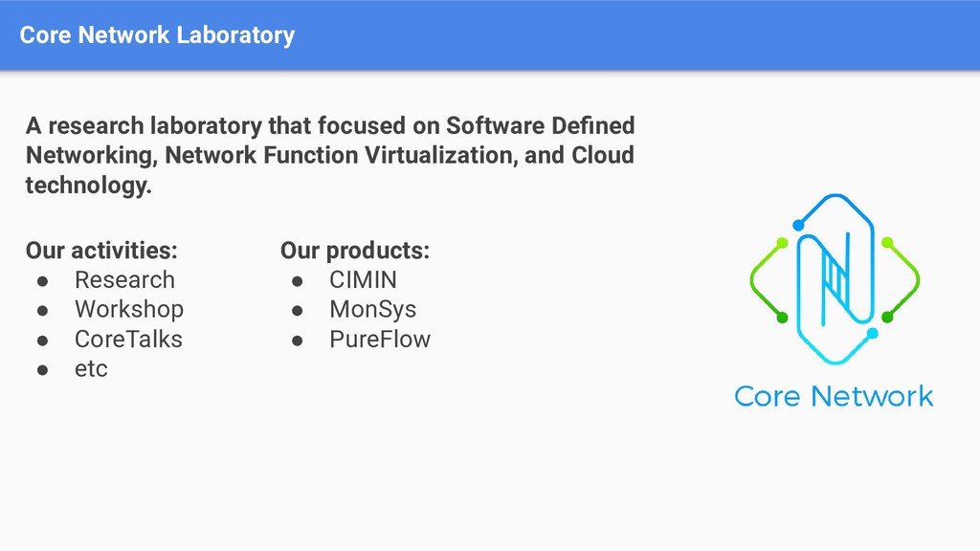980x551 pixels.
Task: Click the dark green dot on the logo's lower right
Action: (887, 317)
